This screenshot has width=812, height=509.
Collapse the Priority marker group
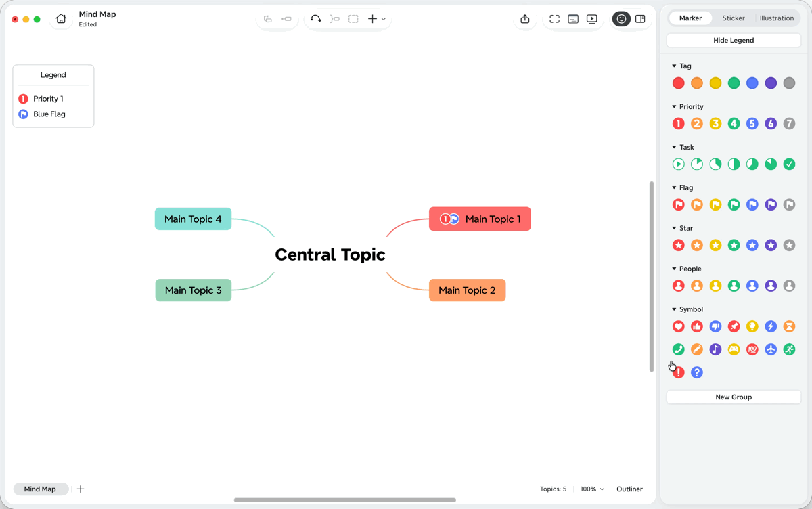coord(674,107)
